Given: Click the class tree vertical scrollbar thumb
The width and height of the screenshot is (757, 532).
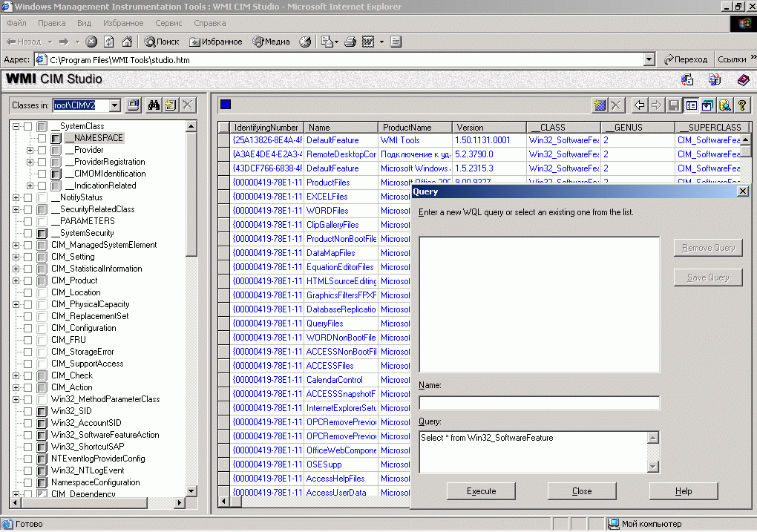Looking at the screenshot, I should tap(191, 194).
